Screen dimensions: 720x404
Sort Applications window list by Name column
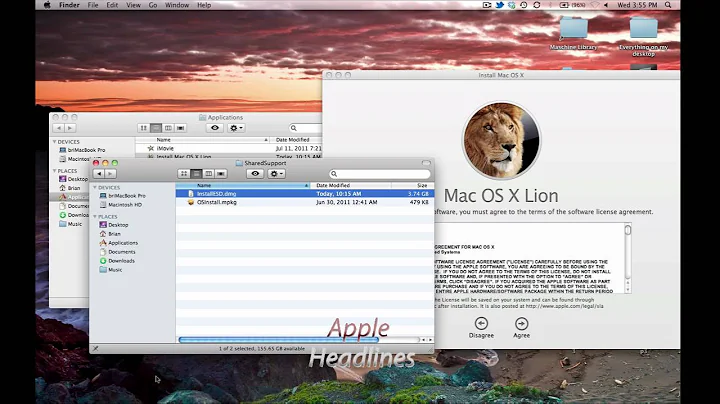202,140
